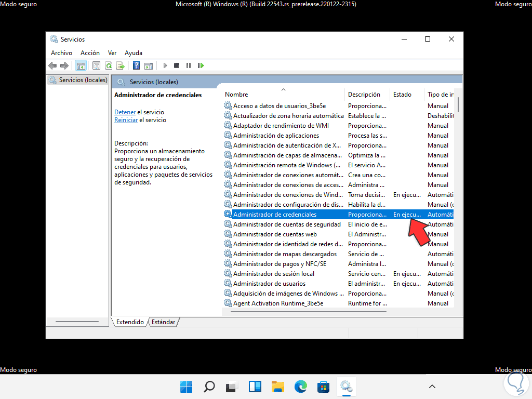Click the Back arrow toolbar icon

point(52,65)
